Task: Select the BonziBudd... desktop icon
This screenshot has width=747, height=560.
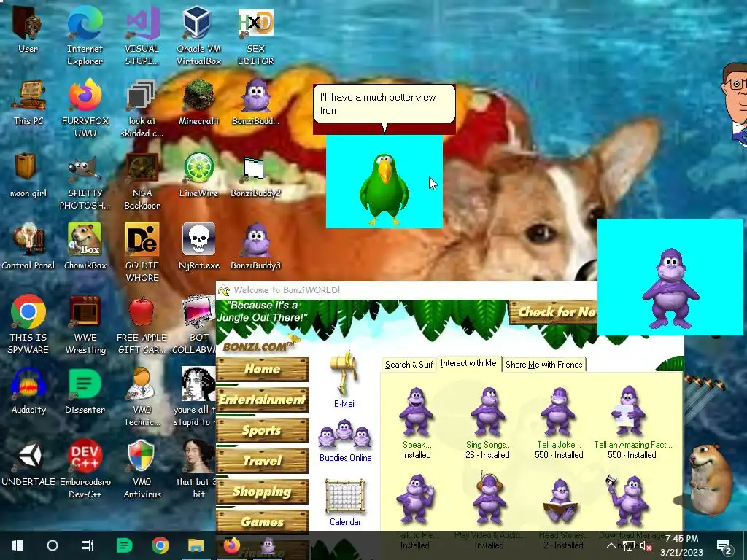Action: (256, 102)
